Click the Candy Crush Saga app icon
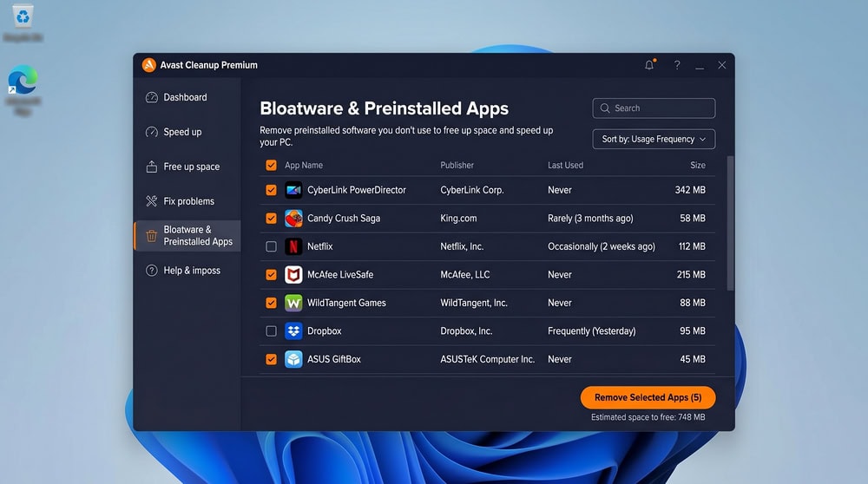The height and width of the screenshot is (484, 868). (x=293, y=219)
